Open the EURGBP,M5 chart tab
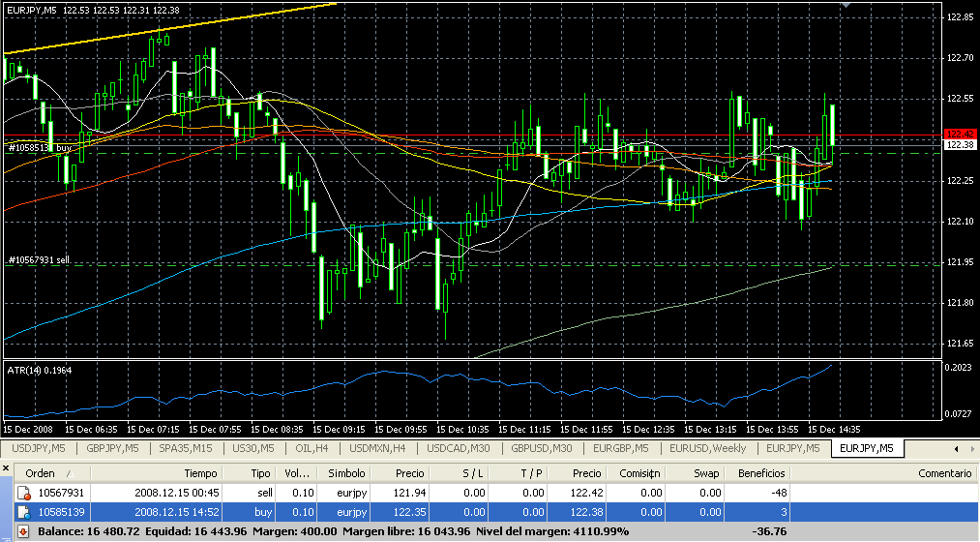 coord(621,448)
